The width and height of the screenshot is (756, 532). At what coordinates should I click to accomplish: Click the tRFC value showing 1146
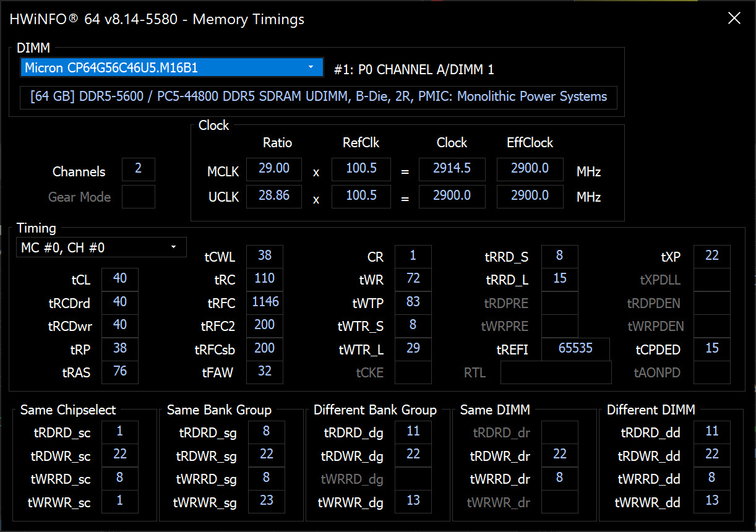point(265,302)
